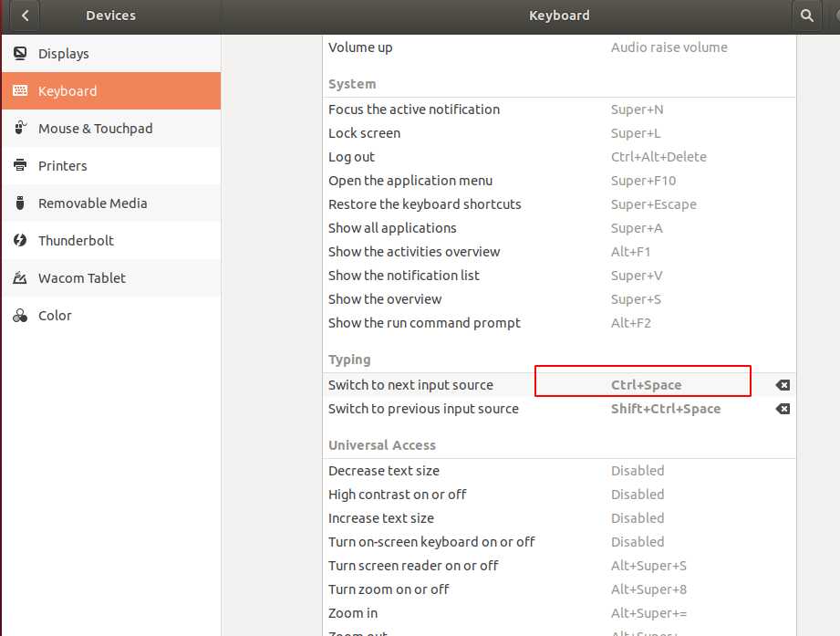Select Show the notification list row
Image resolution: width=840 pixels, height=636 pixels.
[x=559, y=276]
